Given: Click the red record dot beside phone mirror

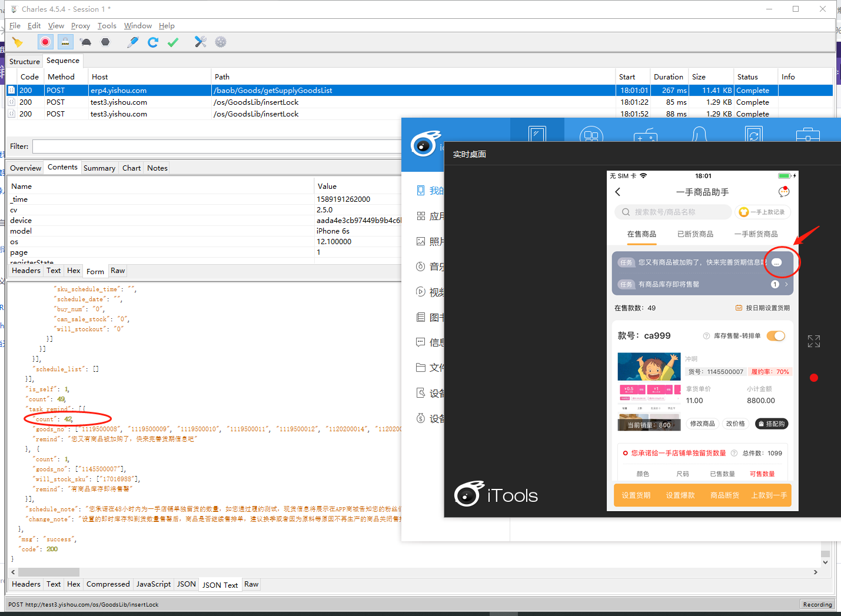Looking at the screenshot, I should coord(814,378).
